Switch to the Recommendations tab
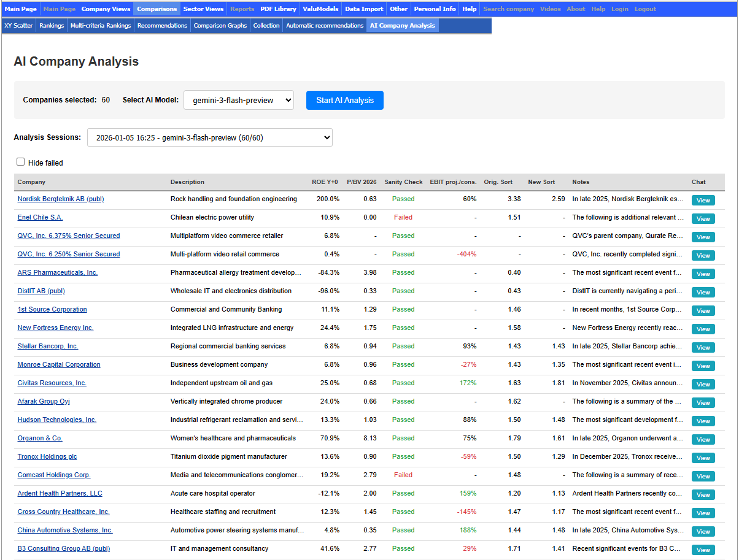This screenshot has width=739, height=560. [162, 26]
